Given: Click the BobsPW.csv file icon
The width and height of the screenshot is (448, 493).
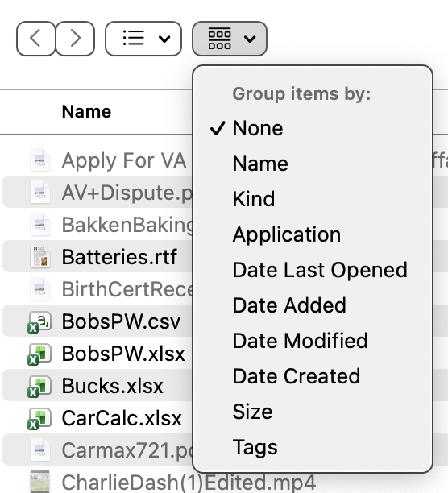Looking at the screenshot, I should point(39,322).
